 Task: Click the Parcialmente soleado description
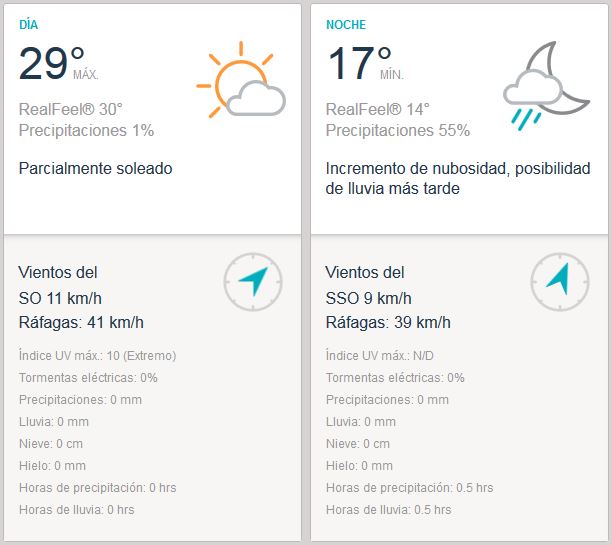pos(96,168)
